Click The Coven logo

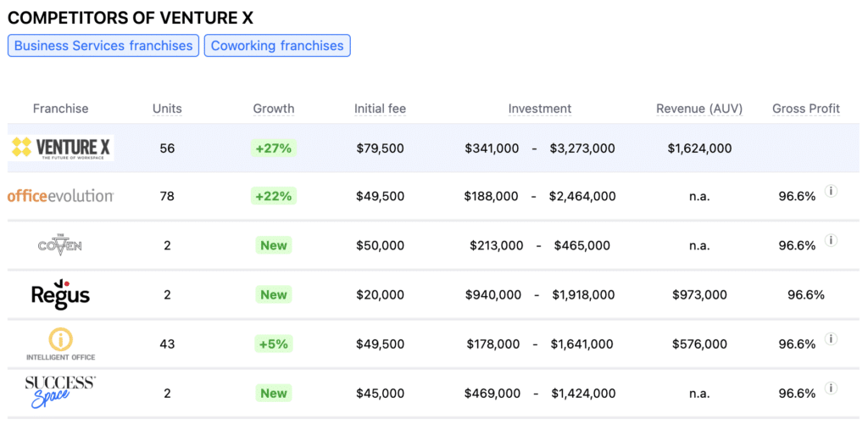tap(60, 245)
